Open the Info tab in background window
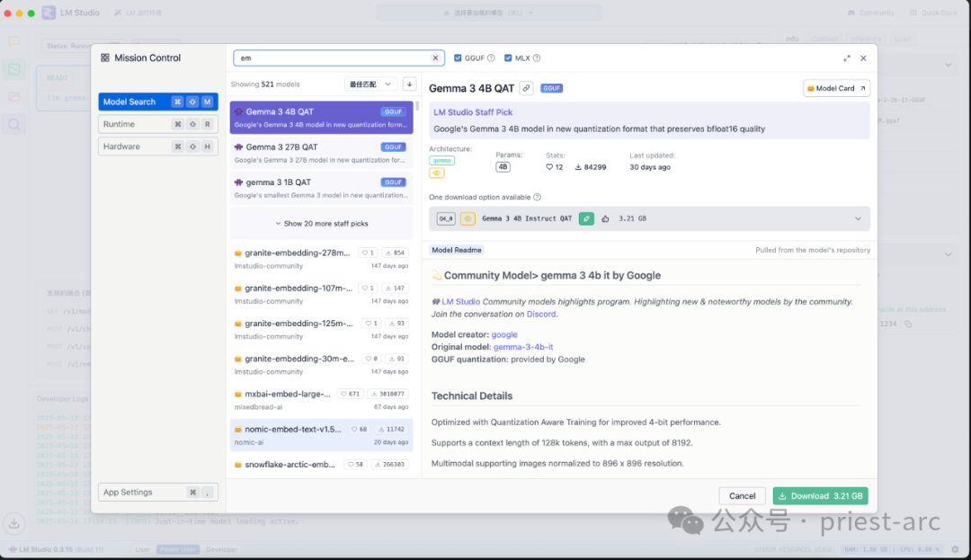This screenshot has height=560, width=971. [x=792, y=39]
